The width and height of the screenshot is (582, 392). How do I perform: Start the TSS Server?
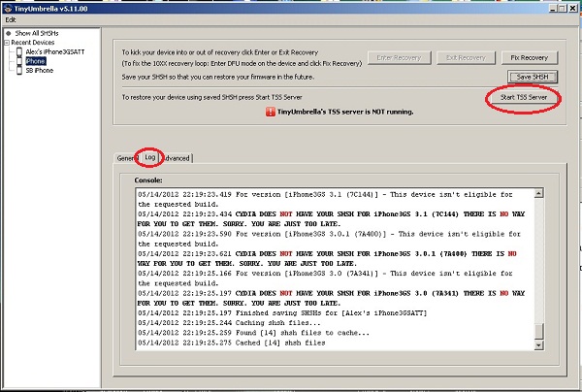point(524,97)
